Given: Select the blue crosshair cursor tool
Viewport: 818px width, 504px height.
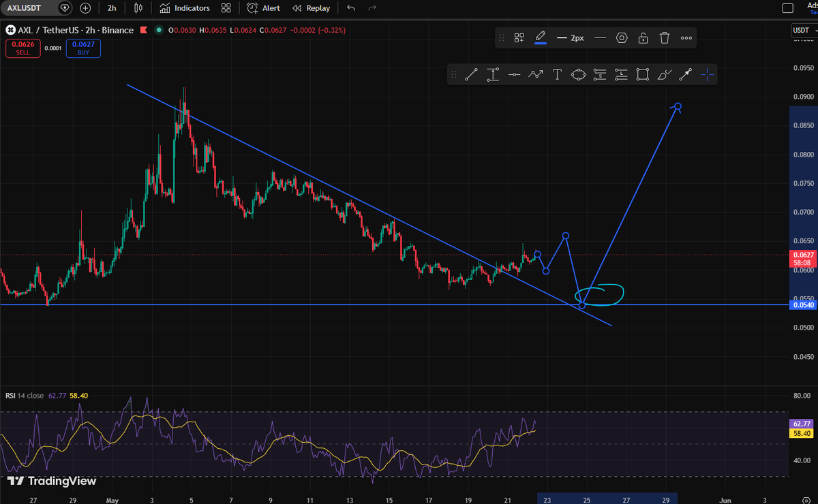Looking at the screenshot, I should click(x=707, y=75).
